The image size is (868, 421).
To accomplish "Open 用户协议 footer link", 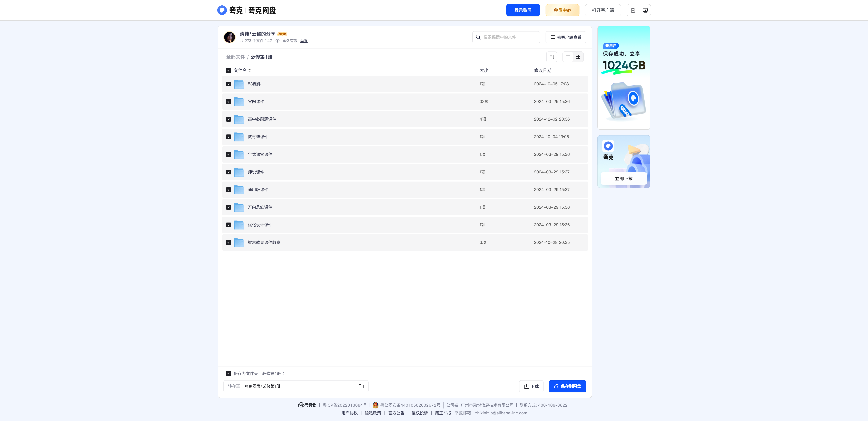I will (349, 413).
